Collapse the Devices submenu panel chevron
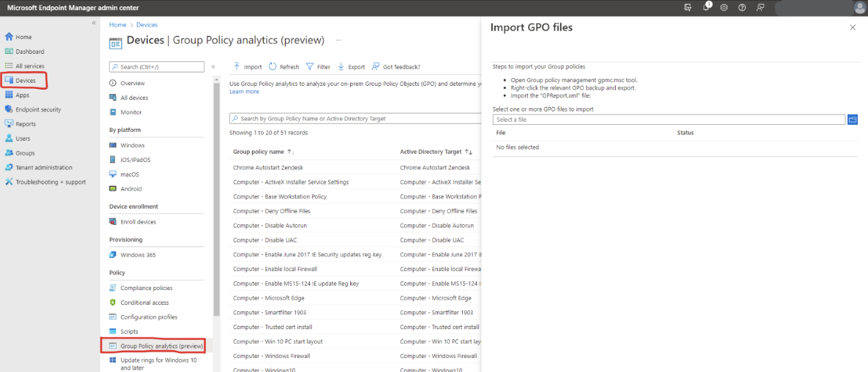Viewport: 868px width, 372px height. pos(213,67)
